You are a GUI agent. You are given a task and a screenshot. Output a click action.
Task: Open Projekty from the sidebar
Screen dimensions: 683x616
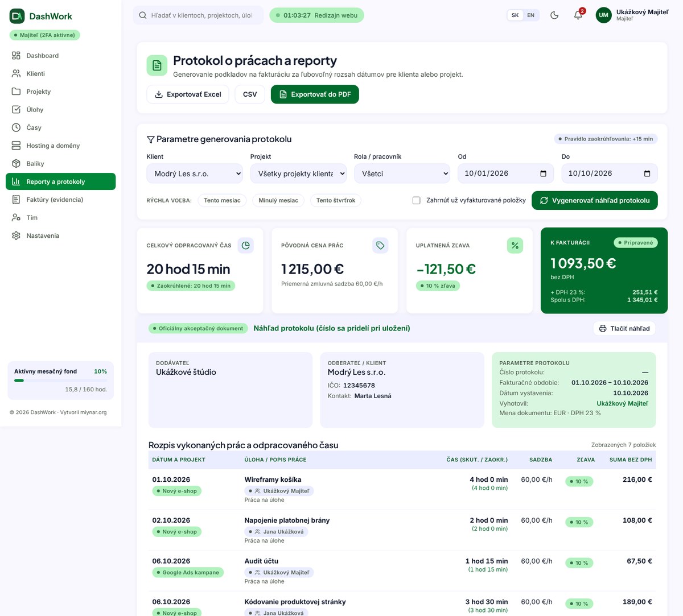(x=60, y=92)
